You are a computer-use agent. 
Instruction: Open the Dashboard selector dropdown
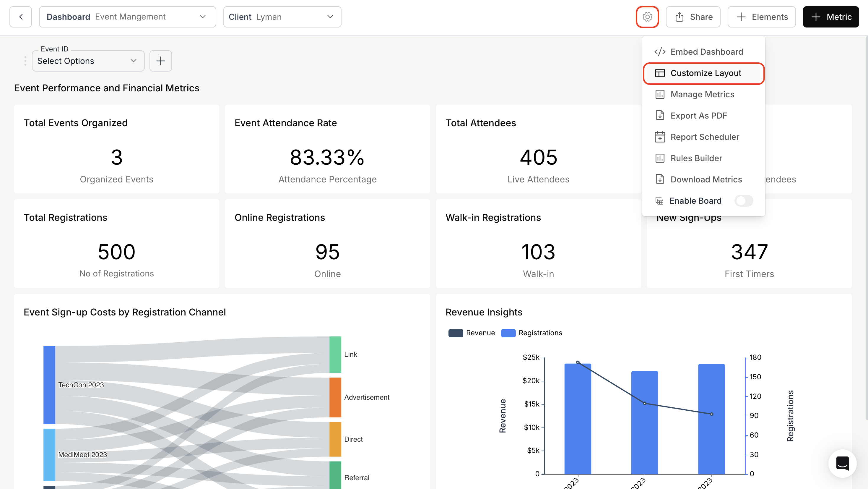click(203, 17)
